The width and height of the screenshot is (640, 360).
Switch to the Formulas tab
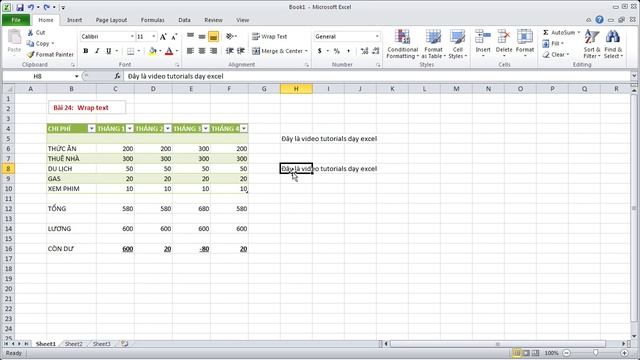[152, 20]
